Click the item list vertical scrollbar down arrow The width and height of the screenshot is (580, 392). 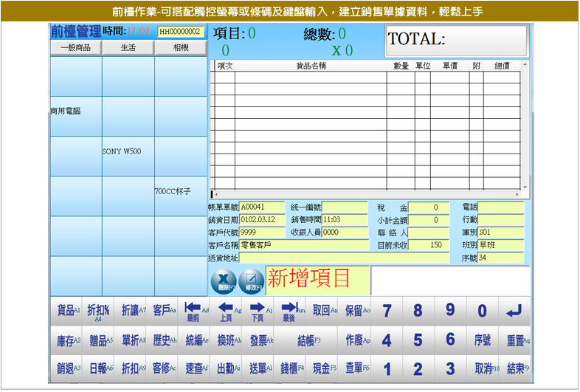pyautogui.click(x=525, y=187)
